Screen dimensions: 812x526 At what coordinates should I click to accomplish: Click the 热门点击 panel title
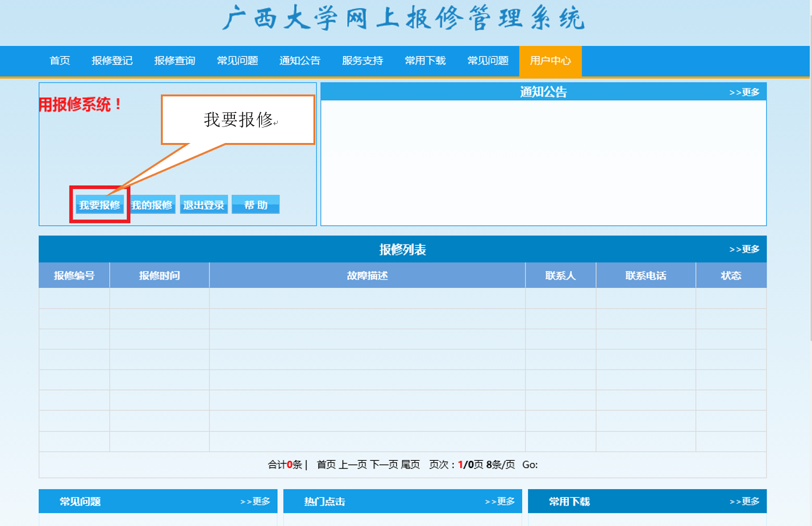[325, 502]
